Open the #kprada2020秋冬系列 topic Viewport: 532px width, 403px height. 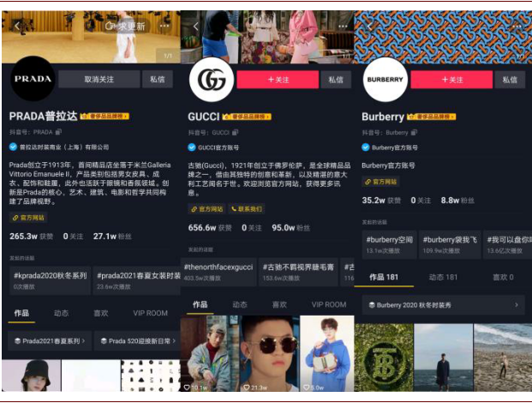pyautogui.click(x=51, y=280)
